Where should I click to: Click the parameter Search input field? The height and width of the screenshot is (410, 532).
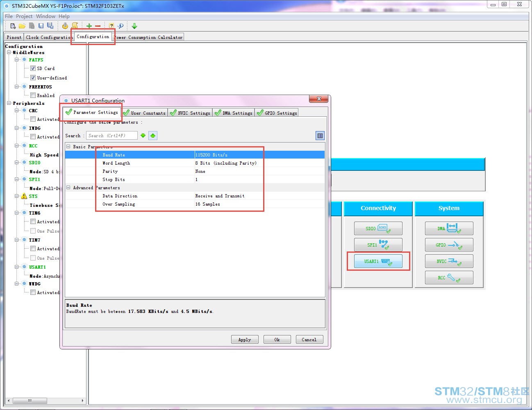coord(112,136)
